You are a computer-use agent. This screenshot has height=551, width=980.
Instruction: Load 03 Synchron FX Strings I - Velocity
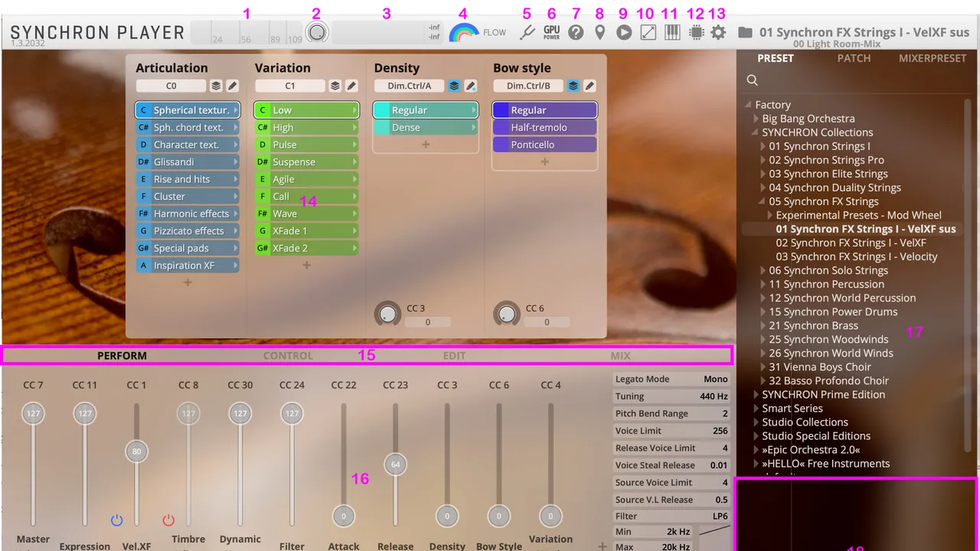pos(857,256)
